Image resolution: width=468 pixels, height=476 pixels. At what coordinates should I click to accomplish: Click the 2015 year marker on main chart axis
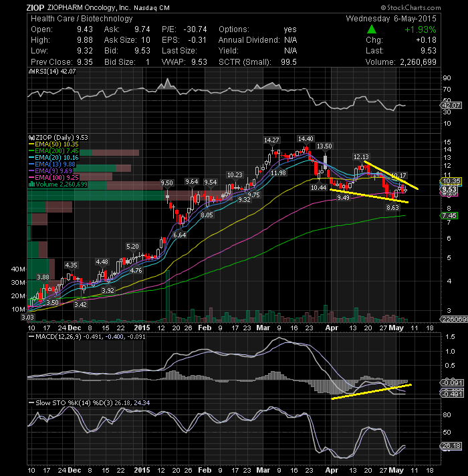click(x=142, y=328)
